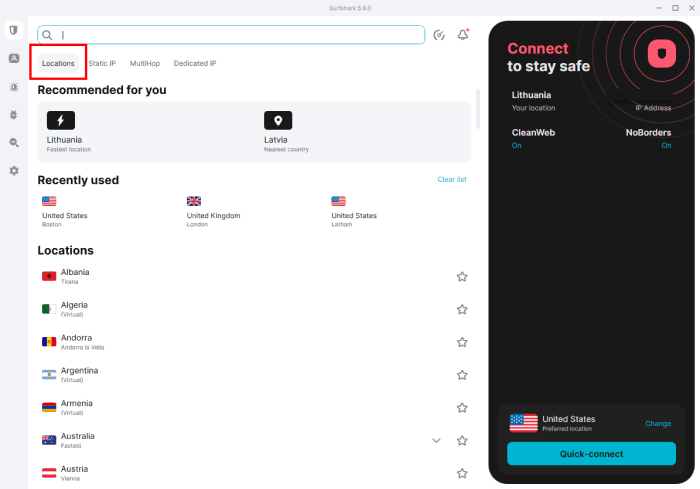Select Armenia location row
Screen dimensions: 700x489
click(x=254, y=408)
